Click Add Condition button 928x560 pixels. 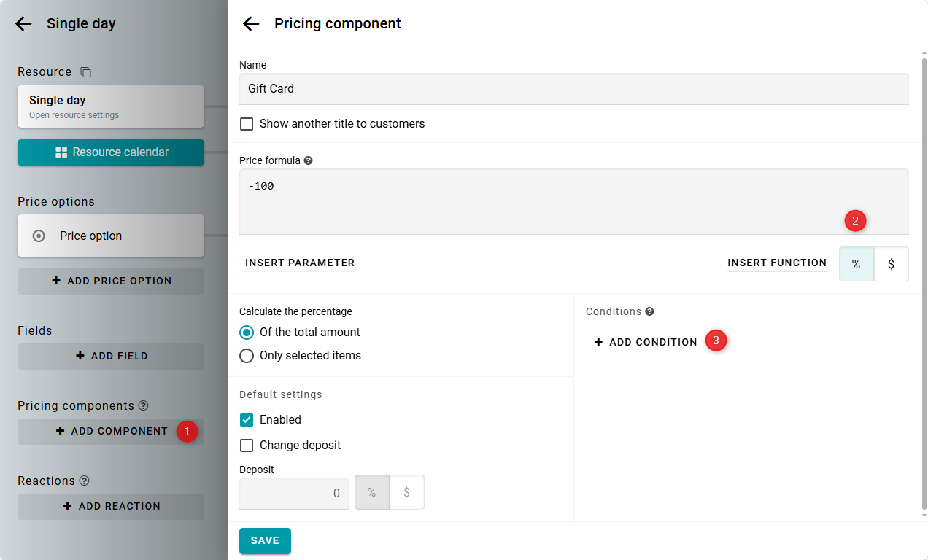(x=646, y=342)
